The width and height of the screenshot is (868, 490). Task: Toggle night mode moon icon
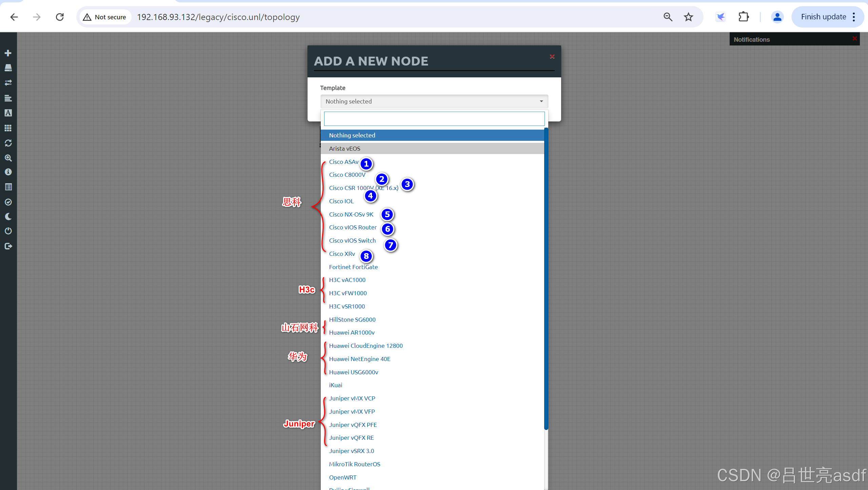coord(8,216)
